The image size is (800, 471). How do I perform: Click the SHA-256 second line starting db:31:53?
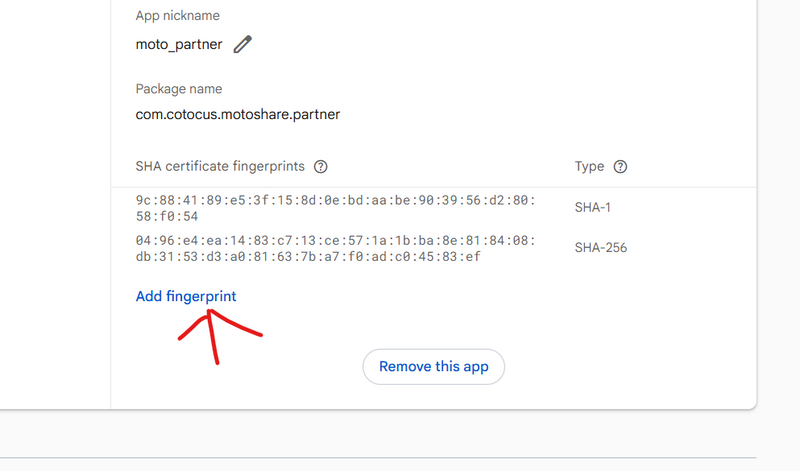(309, 256)
